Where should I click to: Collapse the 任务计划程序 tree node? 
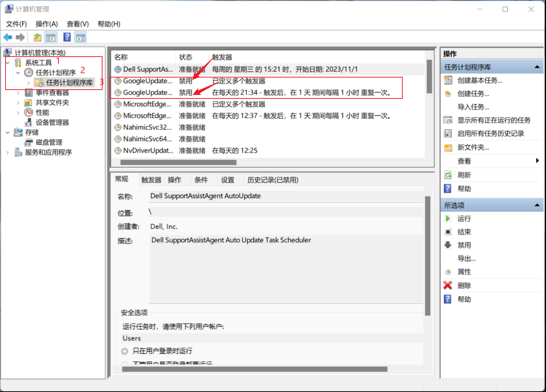(x=18, y=73)
